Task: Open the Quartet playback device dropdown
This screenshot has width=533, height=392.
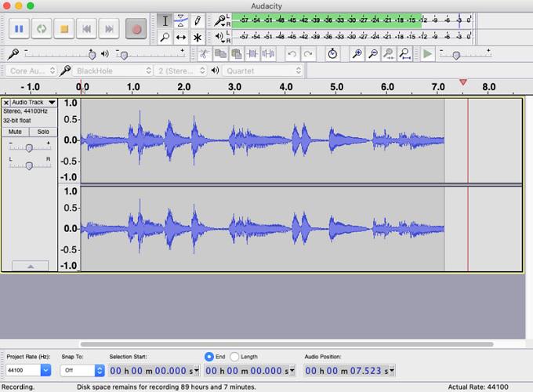Action: (263, 71)
